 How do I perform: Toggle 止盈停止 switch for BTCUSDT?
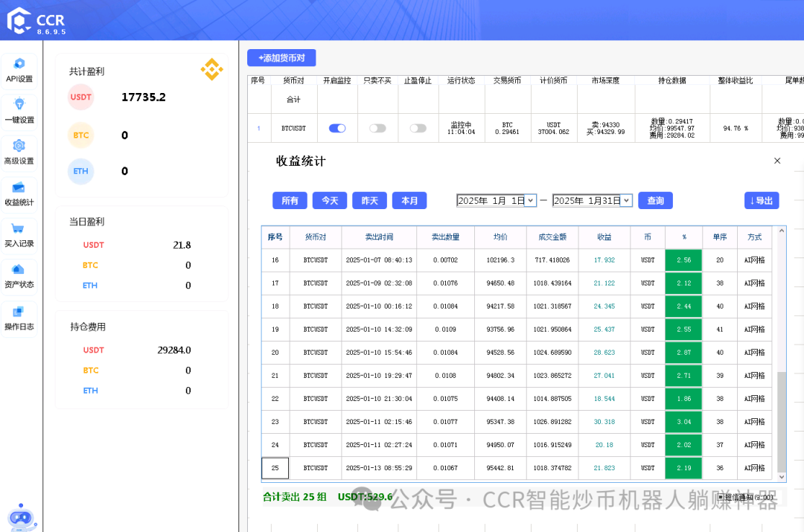(x=418, y=128)
